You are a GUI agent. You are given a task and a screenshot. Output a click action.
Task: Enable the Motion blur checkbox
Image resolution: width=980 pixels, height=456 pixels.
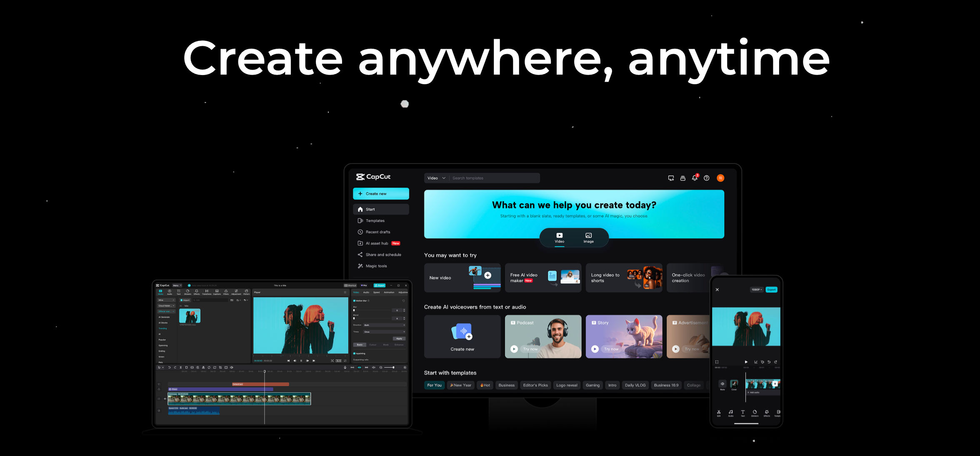(x=354, y=301)
